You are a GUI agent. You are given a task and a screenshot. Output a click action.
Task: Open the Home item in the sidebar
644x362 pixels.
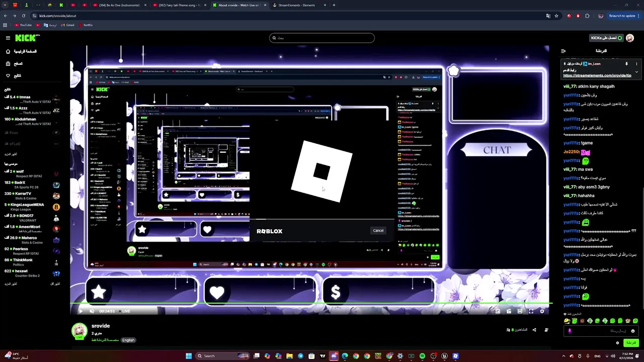coord(22,51)
